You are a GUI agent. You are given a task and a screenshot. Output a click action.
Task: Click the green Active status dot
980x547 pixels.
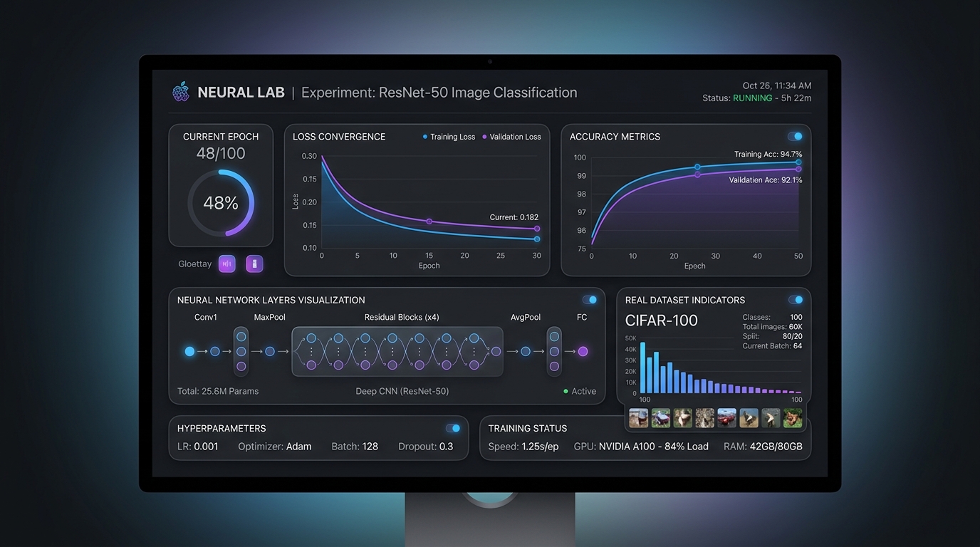(x=565, y=391)
